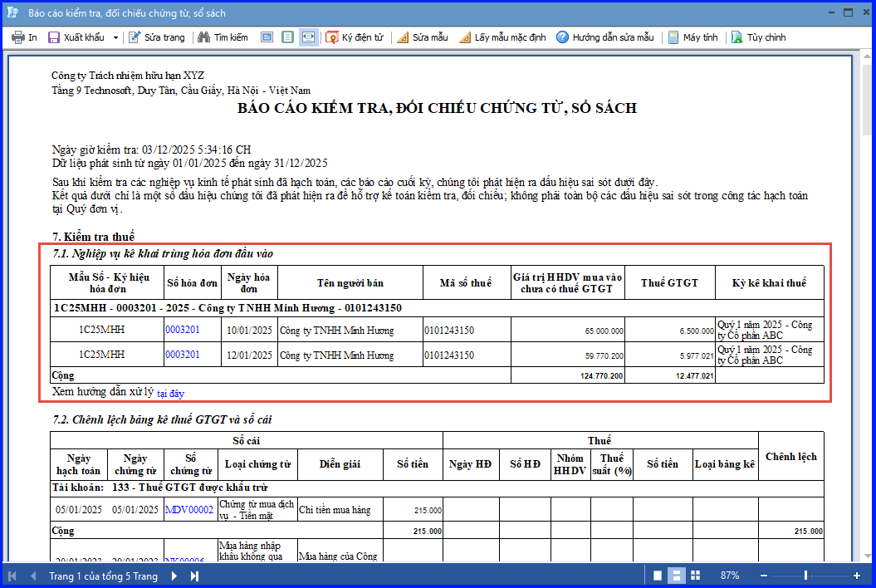Click Lấy mẫu mặc định button
The height and width of the screenshot is (588, 876).
click(x=502, y=37)
